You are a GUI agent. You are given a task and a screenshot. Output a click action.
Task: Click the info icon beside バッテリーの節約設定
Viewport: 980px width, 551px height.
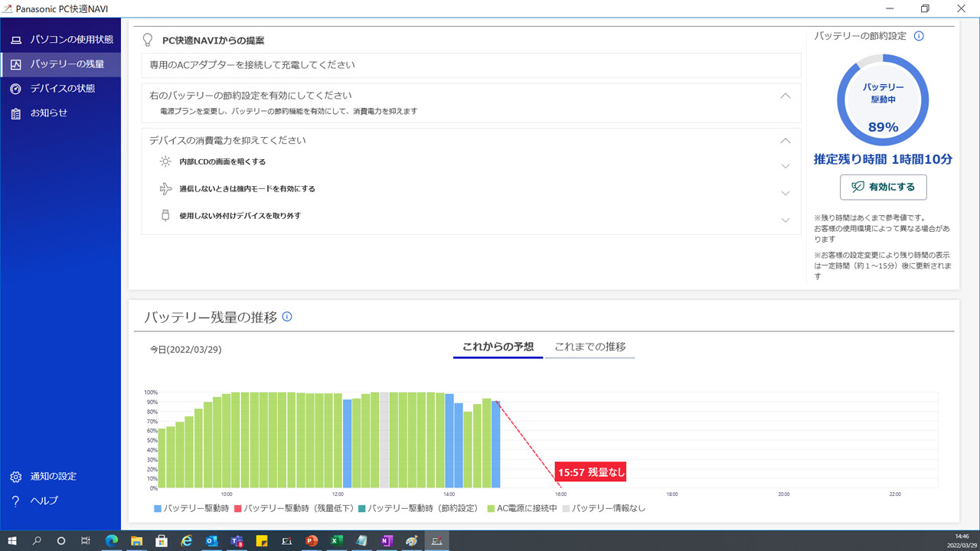[919, 35]
